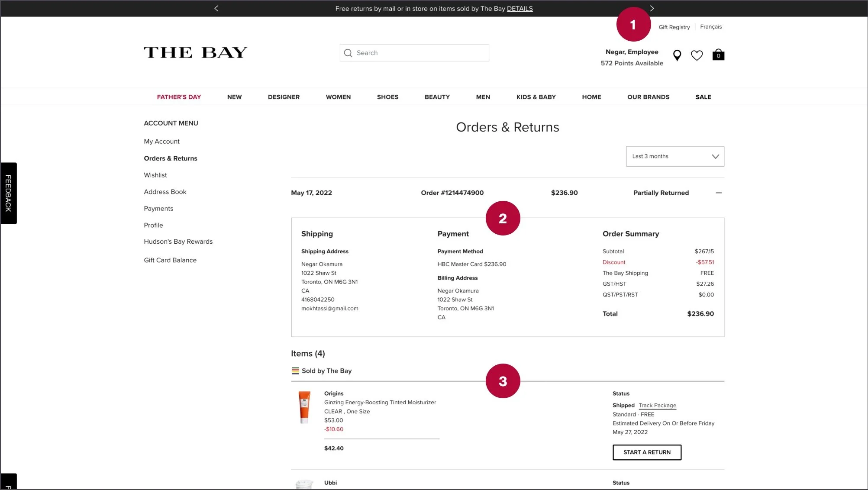This screenshot has height=490, width=868.
Task: Click the search magnifier icon
Action: 348,53
